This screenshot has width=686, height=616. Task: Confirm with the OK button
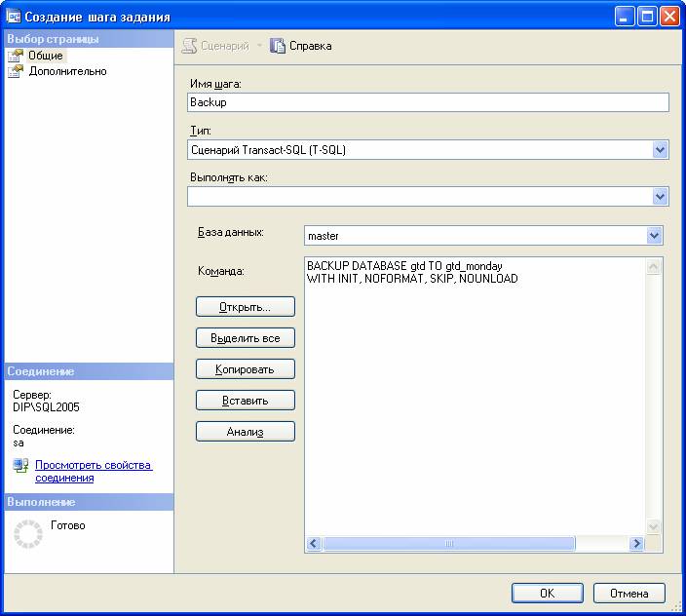tap(547, 593)
